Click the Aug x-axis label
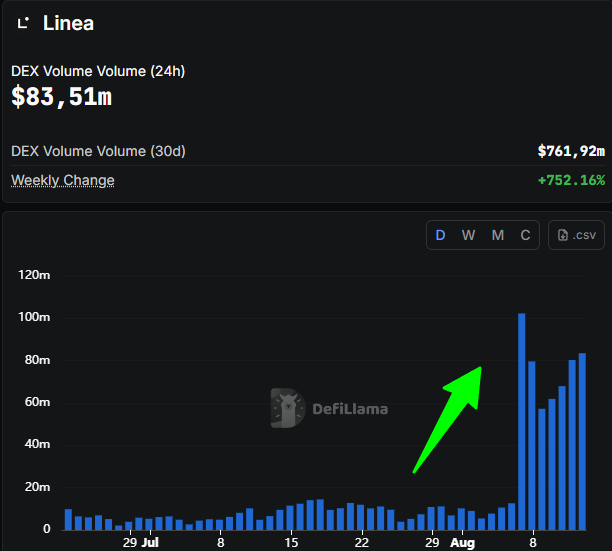Image resolution: width=612 pixels, height=551 pixels. 463,543
